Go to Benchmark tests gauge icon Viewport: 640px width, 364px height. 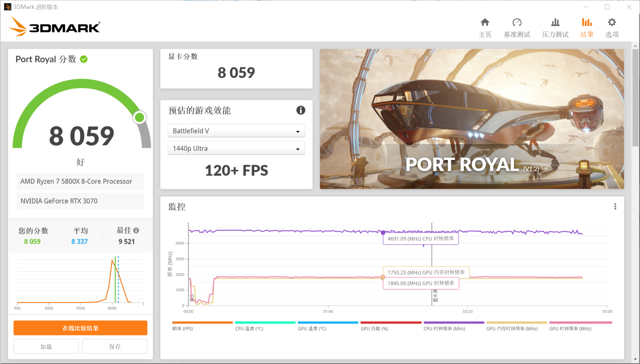click(516, 23)
